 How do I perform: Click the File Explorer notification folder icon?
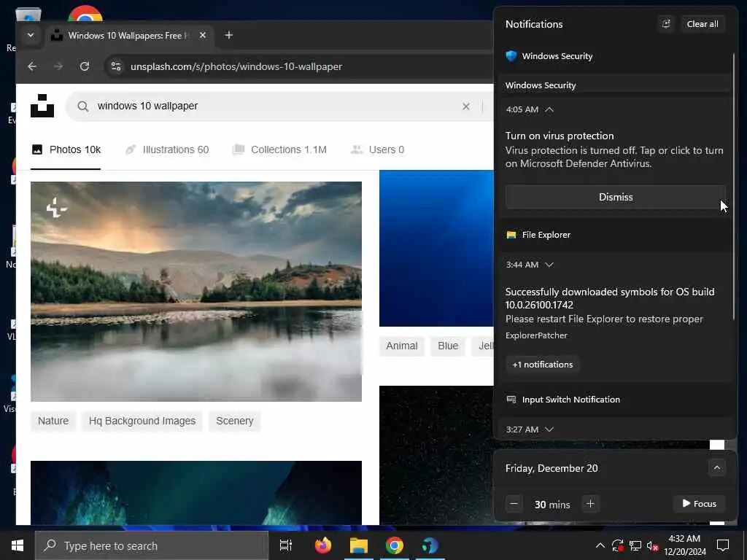tap(511, 235)
